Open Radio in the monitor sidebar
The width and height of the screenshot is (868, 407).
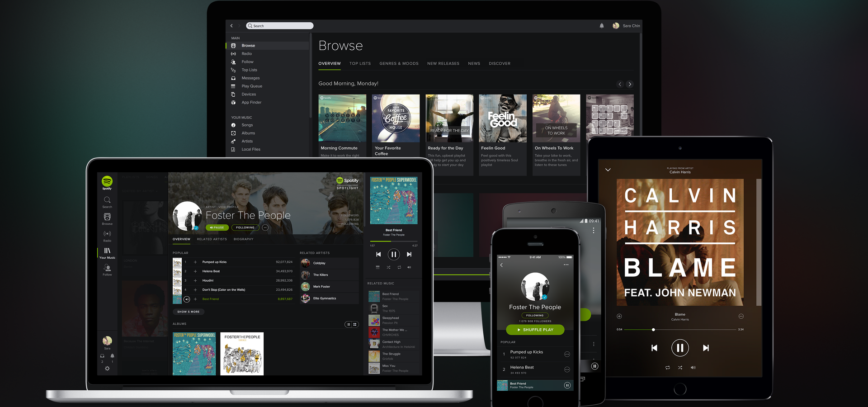point(246,54)
